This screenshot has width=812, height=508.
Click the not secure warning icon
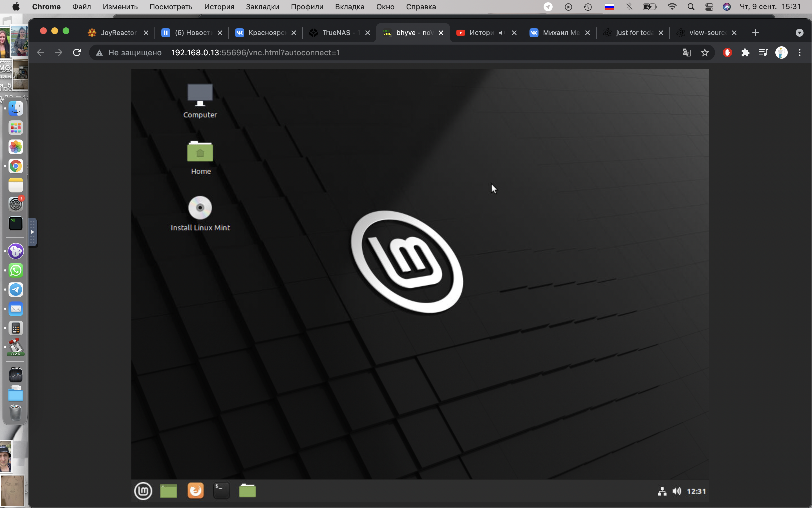coord(99,53)
